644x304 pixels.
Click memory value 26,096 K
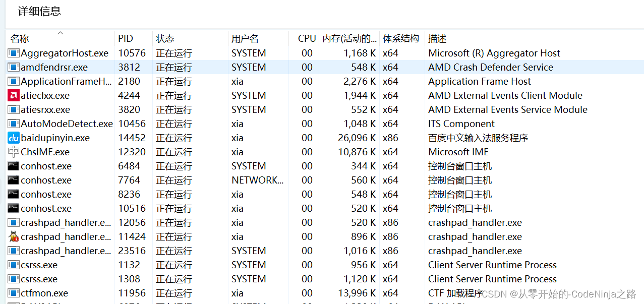point(357,138)
